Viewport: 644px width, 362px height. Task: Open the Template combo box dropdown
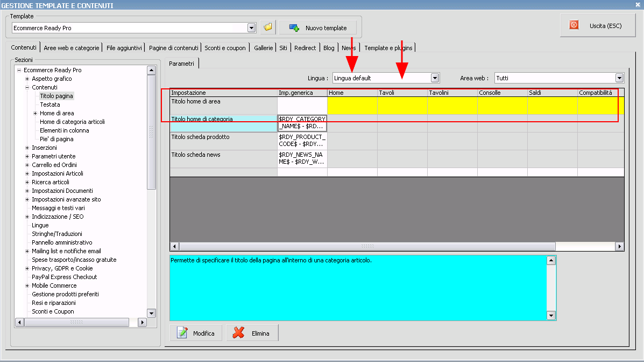pos(251,28)
